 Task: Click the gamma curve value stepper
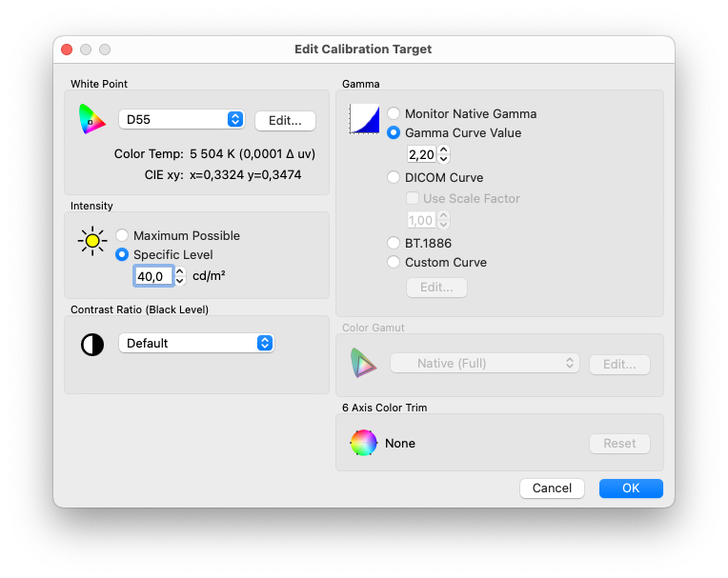click(x=443, y=154)
